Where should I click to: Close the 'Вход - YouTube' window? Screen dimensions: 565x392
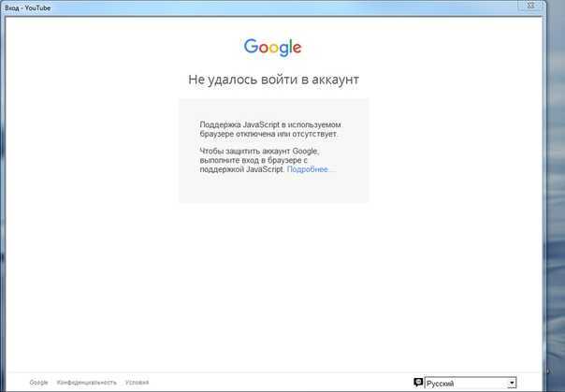pyautogui.click(x=531, y=5)
